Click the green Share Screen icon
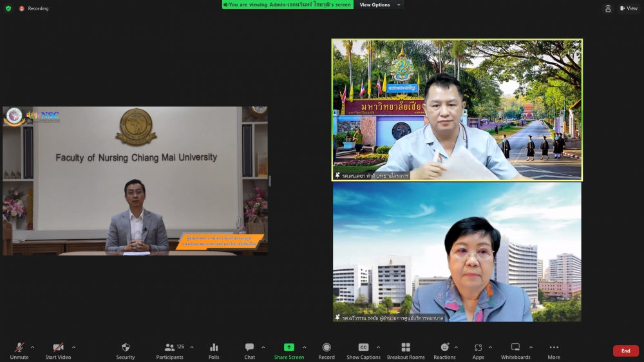Viewport: 644px width, 362px height. coord(289,347)
